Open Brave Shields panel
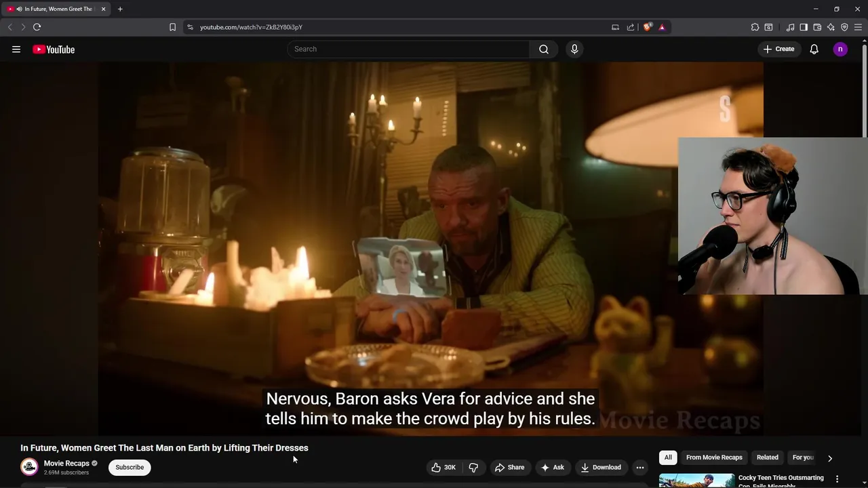The height and width of the screenshot is (488, 868). click(647, 27)
